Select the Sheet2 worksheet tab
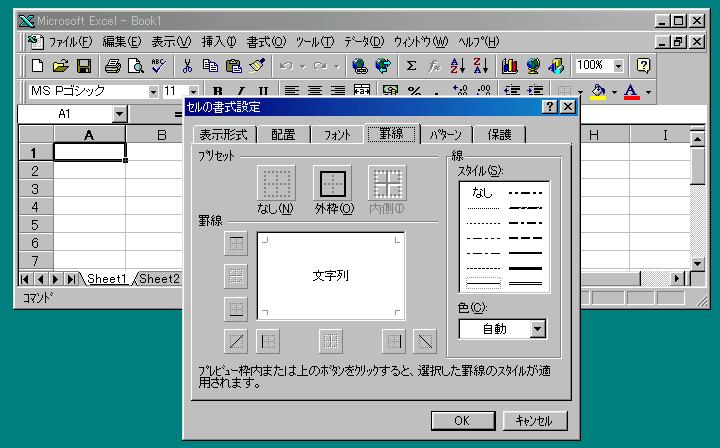Image resolution: width=720 pixels, height=448 pixels. [x=159, y=279]
